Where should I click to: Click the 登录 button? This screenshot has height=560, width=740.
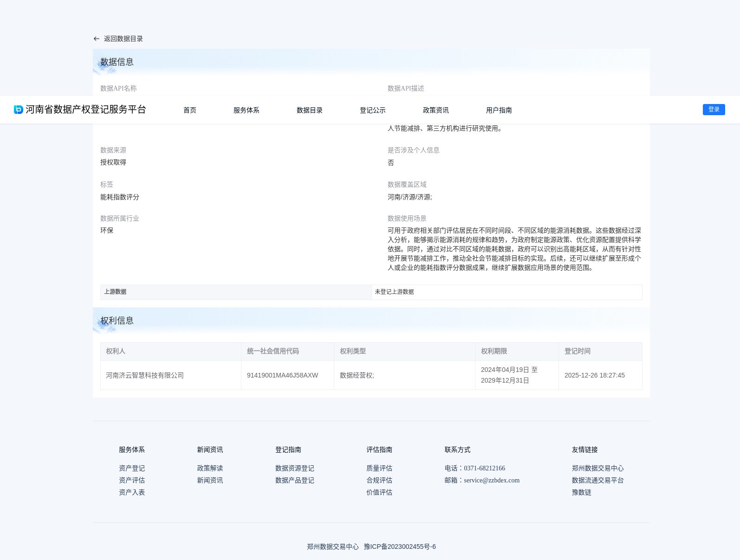pyautogui.click(x=714, y=110)
